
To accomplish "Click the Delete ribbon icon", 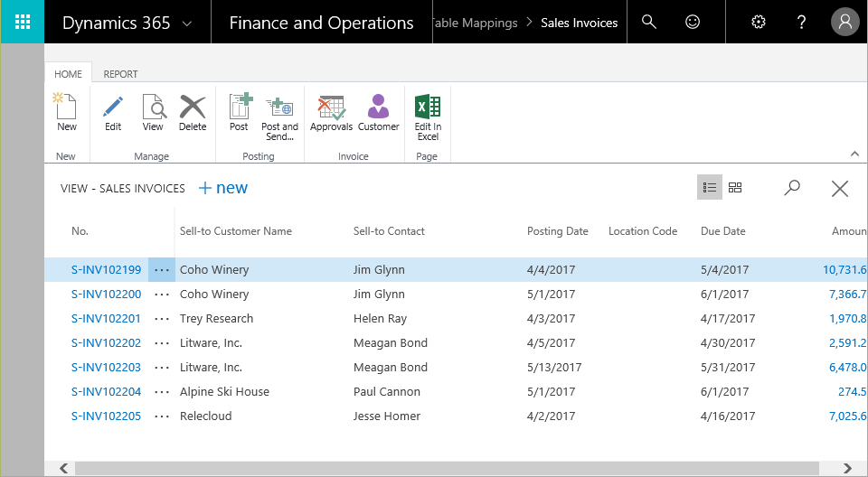I will click(193, 112).
